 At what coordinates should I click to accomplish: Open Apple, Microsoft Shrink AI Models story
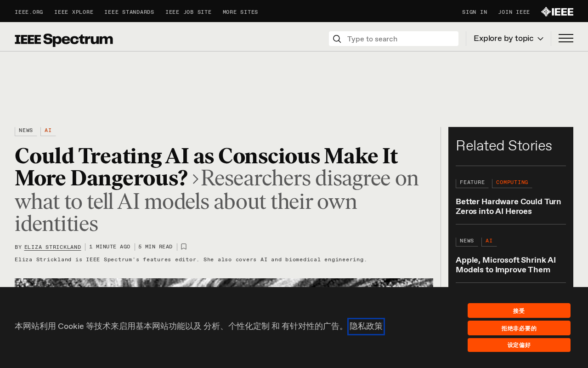click(506, 265)
